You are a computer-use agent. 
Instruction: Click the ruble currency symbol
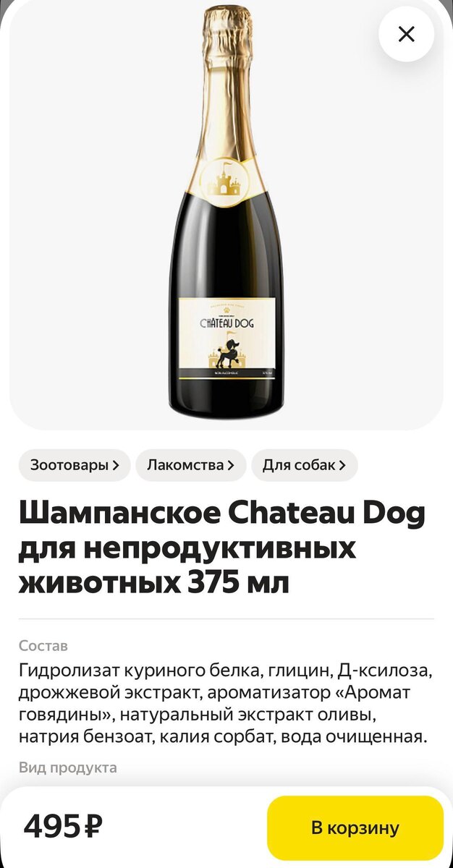coord(93,826)
